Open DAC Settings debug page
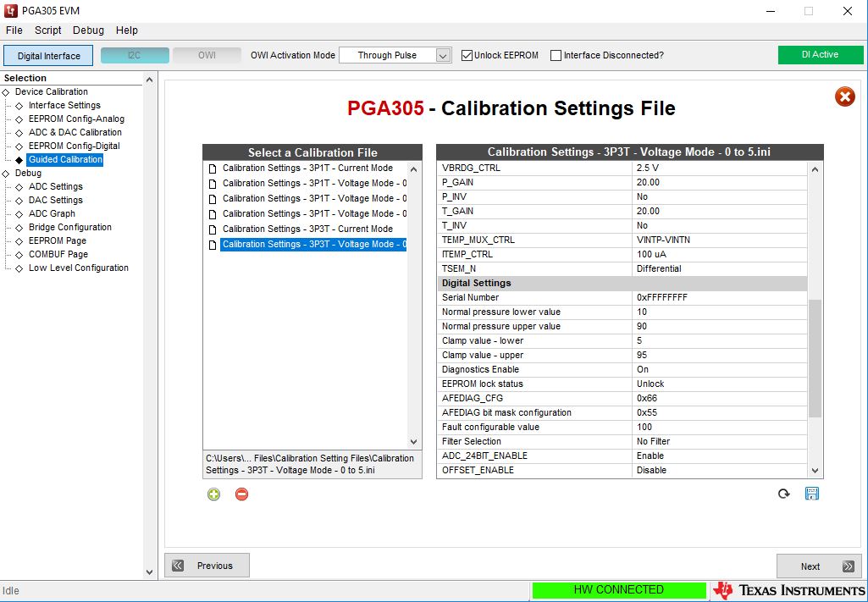 point(55,201)
